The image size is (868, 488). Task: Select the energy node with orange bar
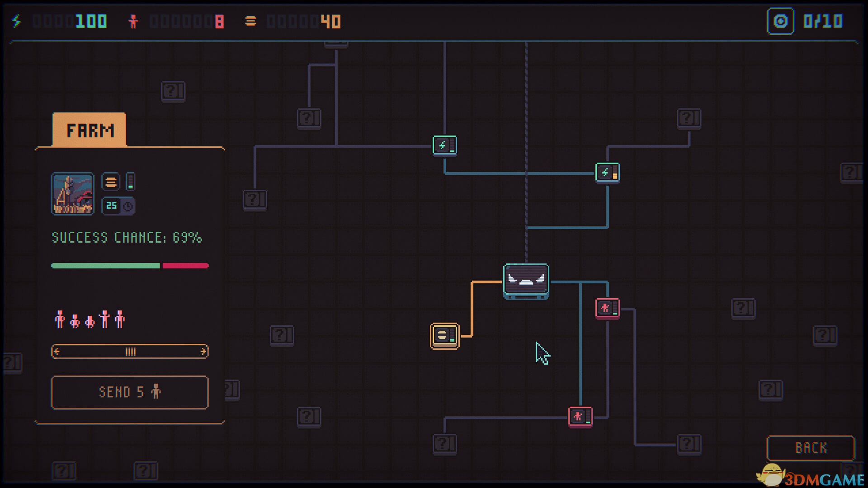[x=607, y=173]
